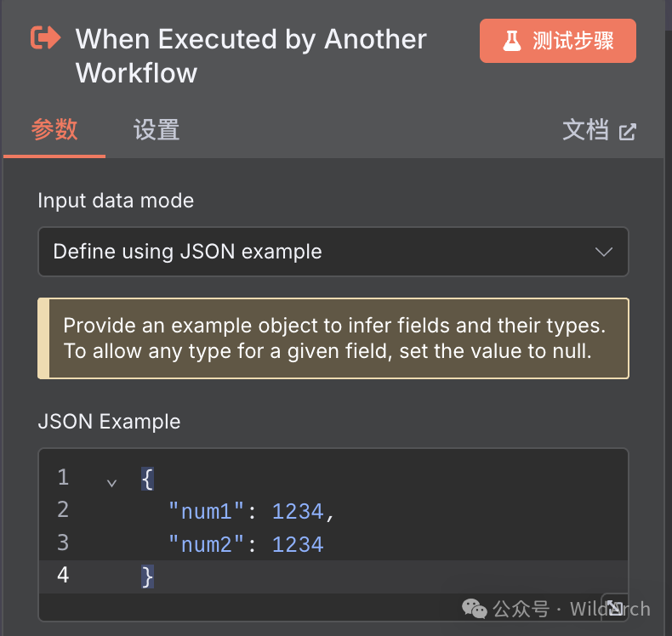Collapse the JSON object fold arrow
672x636 pixels.
click(111, 482)
